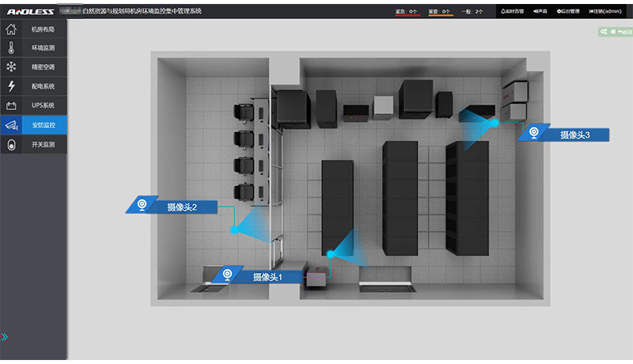Click the gears settings icon in green toolbar
Viewport: 633px width, 364px height.
(x=604, y=32)
